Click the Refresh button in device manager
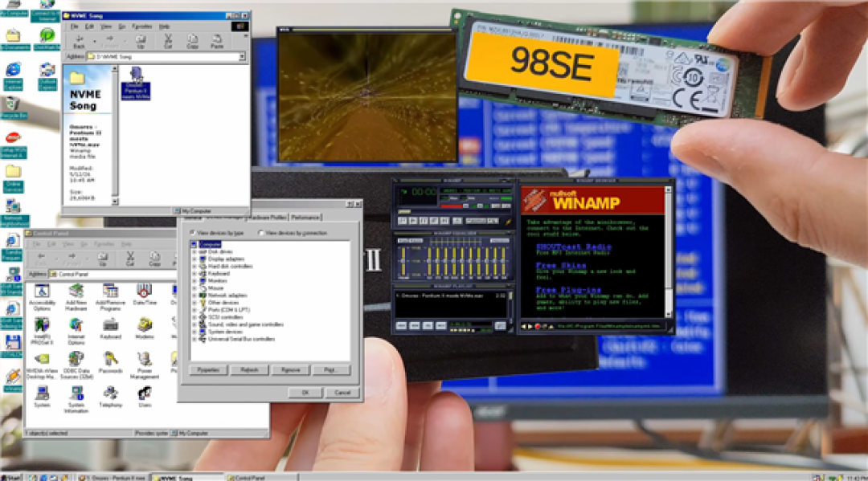The image size is (868, 481). (249, 370)
